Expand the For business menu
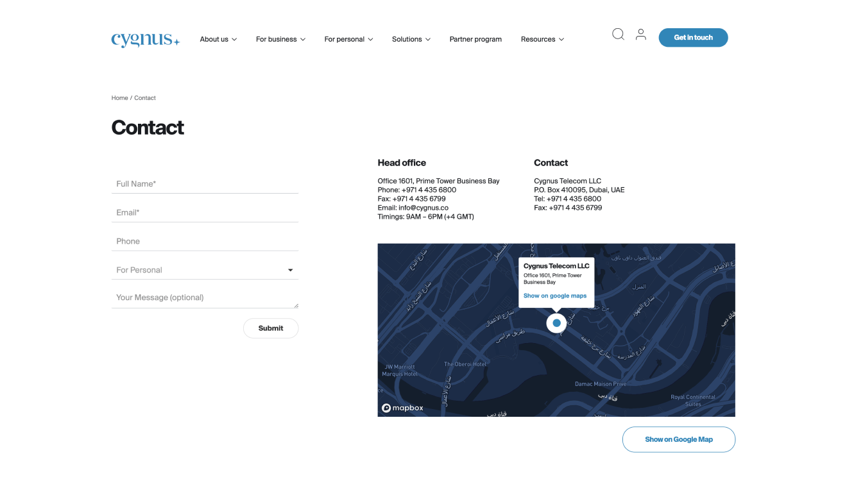Screen dimensions: 847x504 click(x=280, y=39)
